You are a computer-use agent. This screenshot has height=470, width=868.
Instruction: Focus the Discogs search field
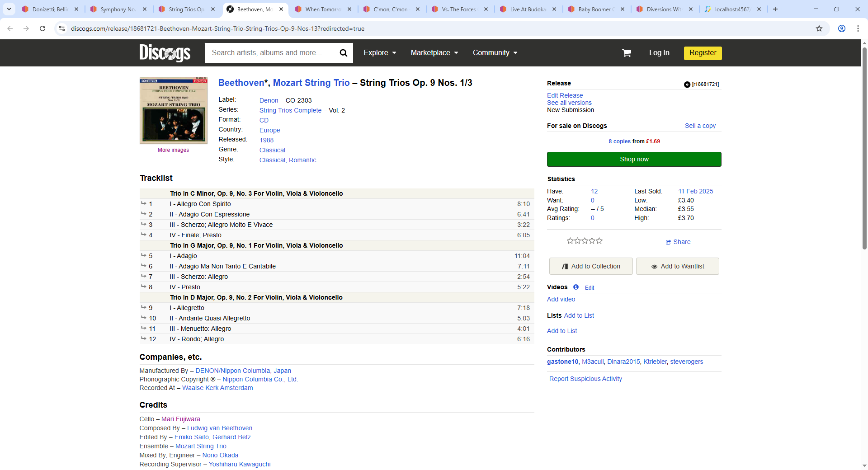271,53
